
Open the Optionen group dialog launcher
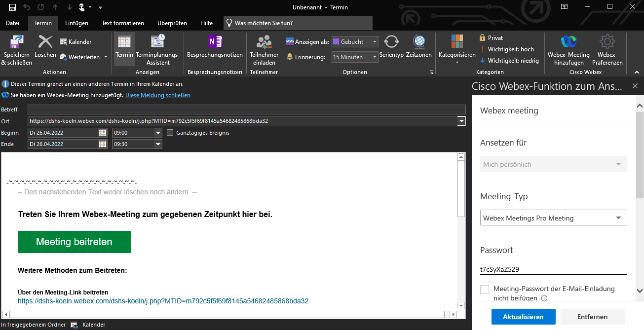pos(431,73)
